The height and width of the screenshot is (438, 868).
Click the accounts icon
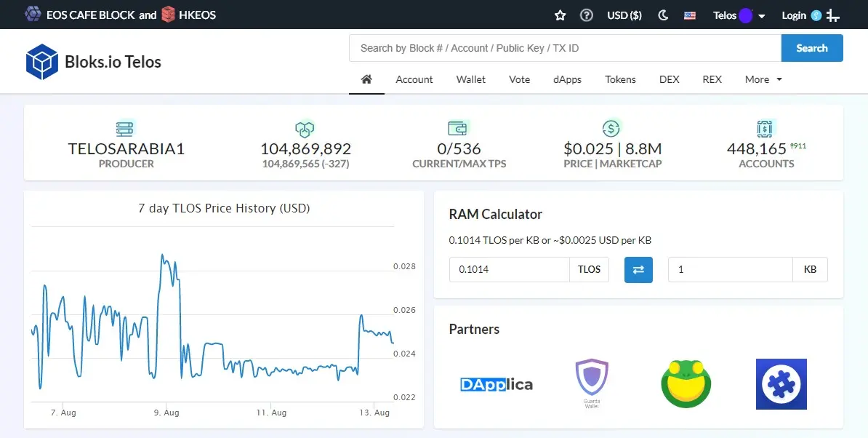click(x=765, y=129)
